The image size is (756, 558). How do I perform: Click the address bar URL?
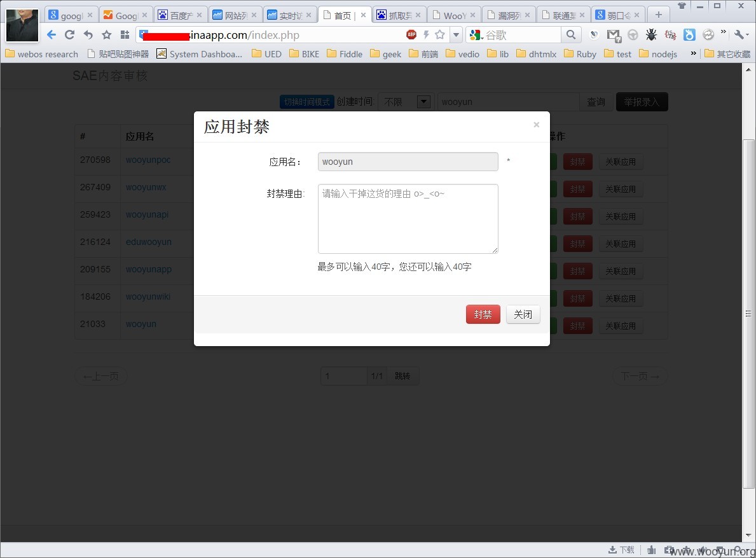click(x=245, y=35)
